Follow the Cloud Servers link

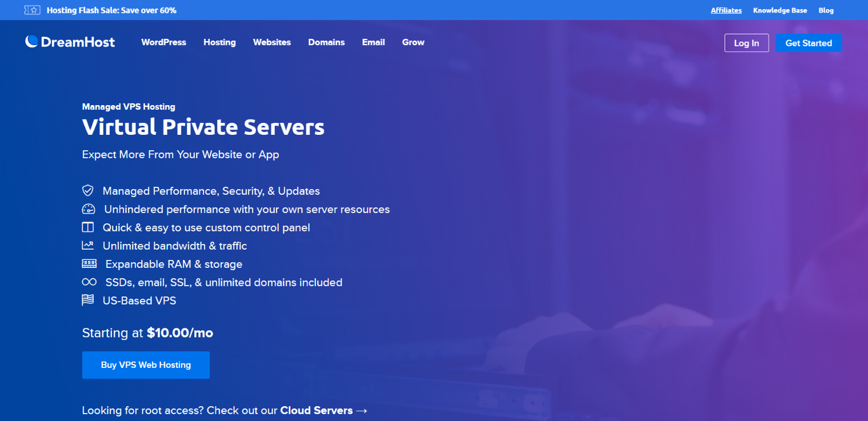[x=316, y=411]
